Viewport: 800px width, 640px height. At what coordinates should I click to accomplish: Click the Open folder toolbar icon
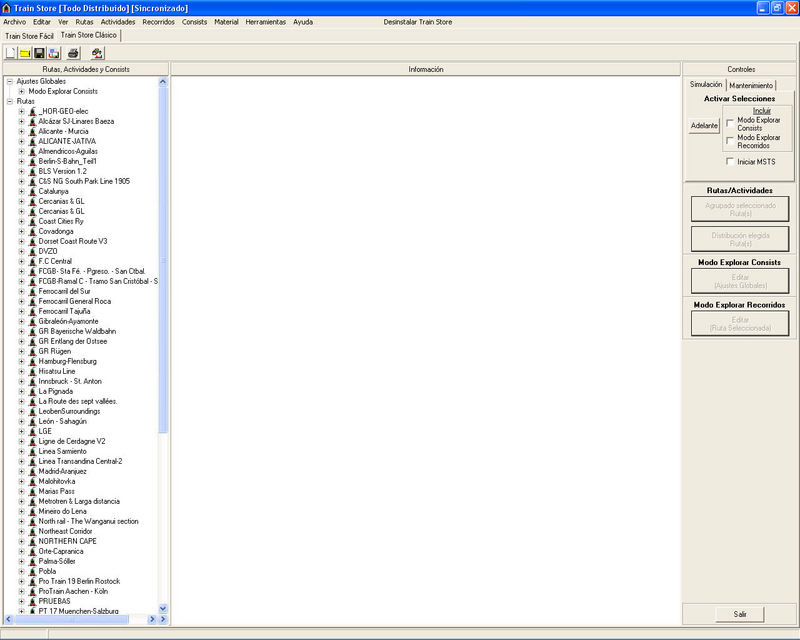[25, 52]
